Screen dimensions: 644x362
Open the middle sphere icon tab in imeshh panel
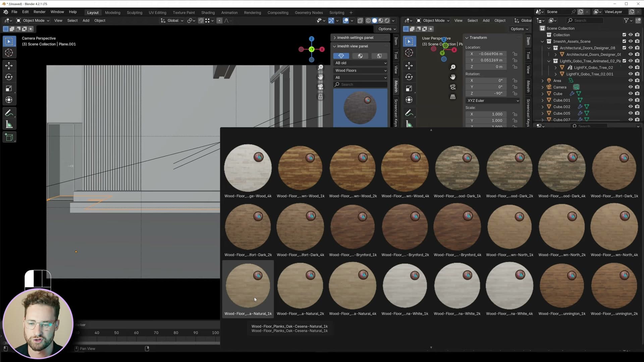coord(360,56)
